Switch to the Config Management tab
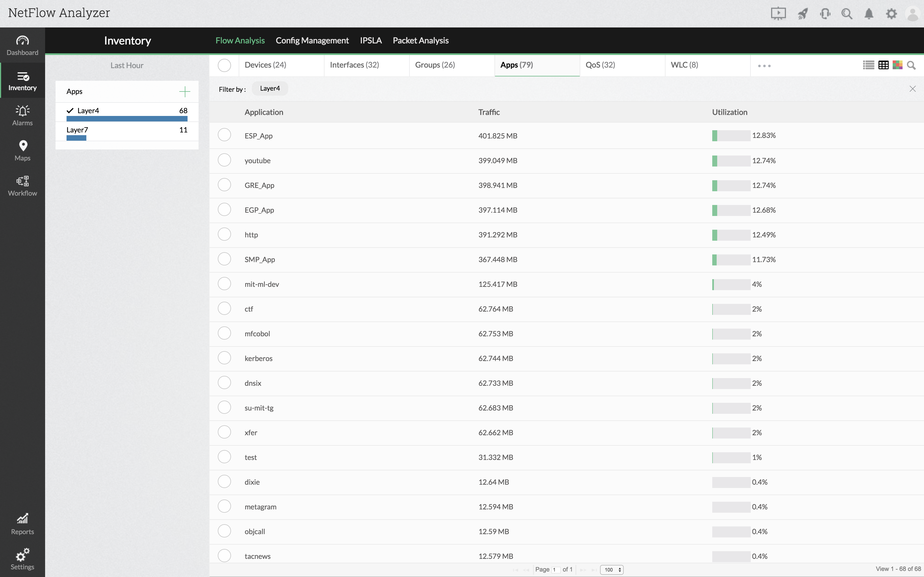The height and width of the screenshot is (577, 924). tap(312, 40)
